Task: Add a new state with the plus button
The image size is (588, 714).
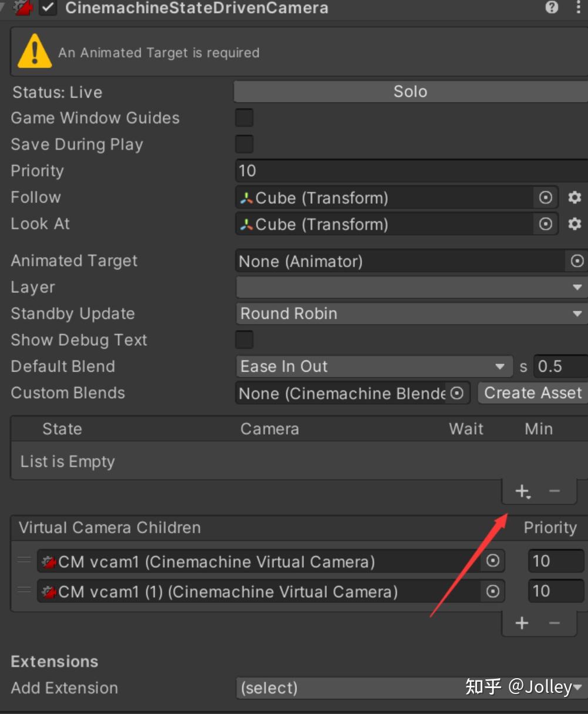Action: [521, 491]
